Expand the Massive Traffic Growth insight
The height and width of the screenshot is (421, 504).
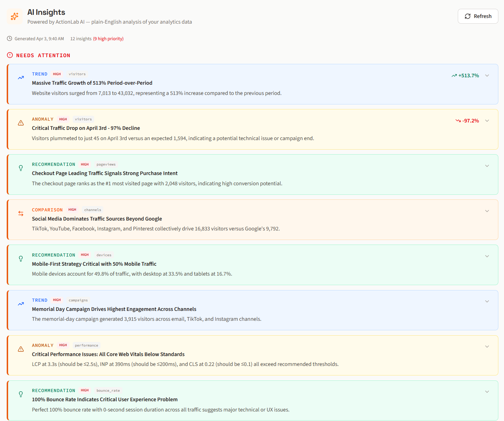(487, 75)
